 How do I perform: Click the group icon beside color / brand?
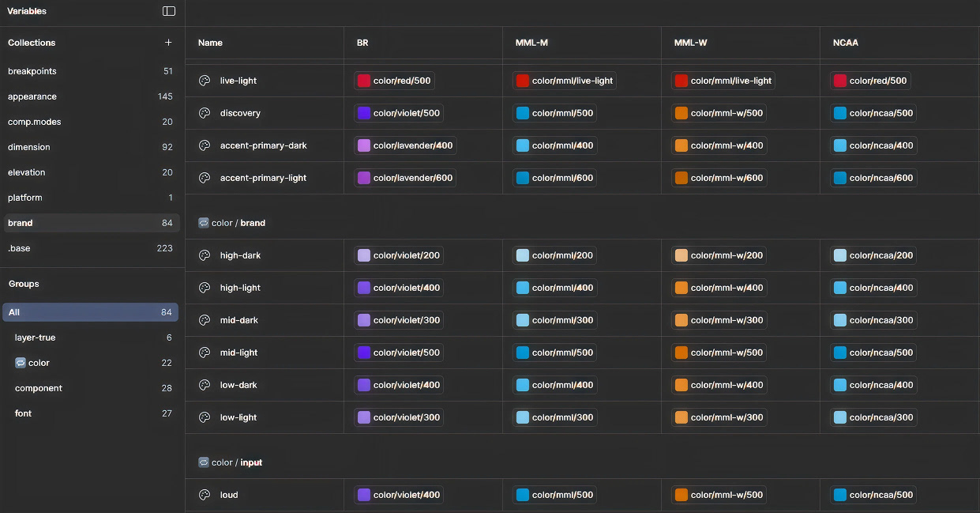[204, 223]
